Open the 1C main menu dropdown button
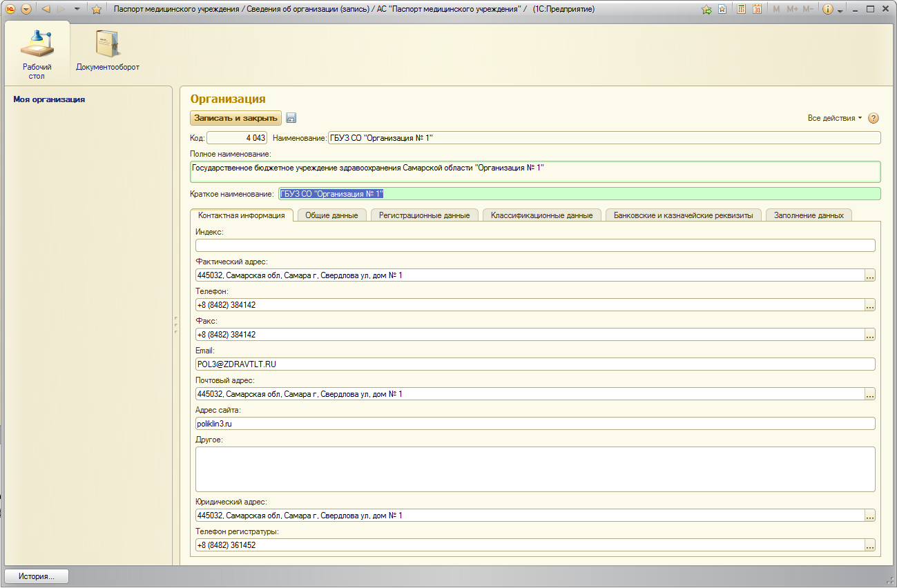This screenshot has width=897, height=588. tap(26, 9)
